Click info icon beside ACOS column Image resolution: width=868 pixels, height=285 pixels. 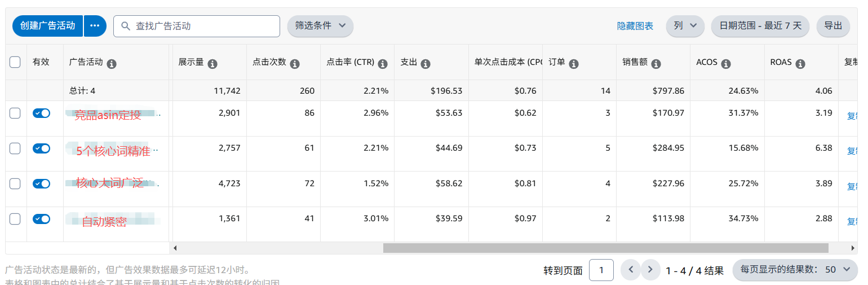point(726,64)
